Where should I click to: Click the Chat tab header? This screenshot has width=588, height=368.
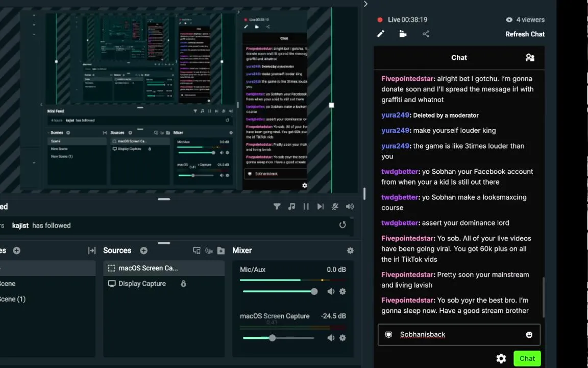pos(459,58)
